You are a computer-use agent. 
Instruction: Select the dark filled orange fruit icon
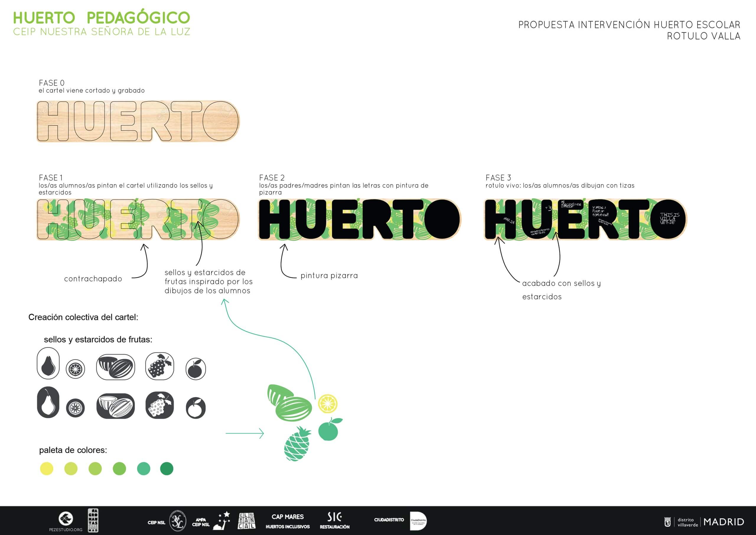point(196,408)
